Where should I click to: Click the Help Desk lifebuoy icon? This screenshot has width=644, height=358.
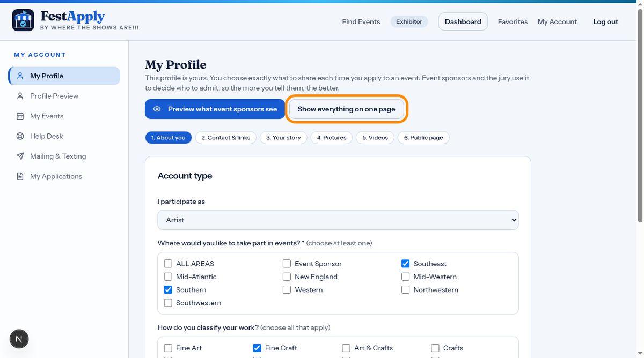20,136
